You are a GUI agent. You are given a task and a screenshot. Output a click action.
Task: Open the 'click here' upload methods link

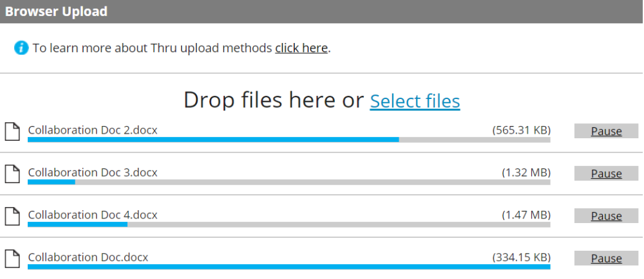click(301, 48)
